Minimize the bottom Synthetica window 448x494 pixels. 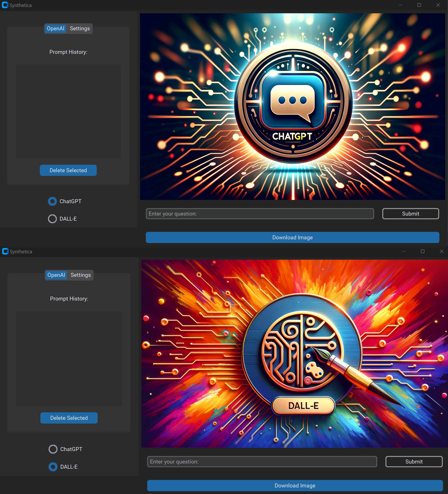pos(404,251)
